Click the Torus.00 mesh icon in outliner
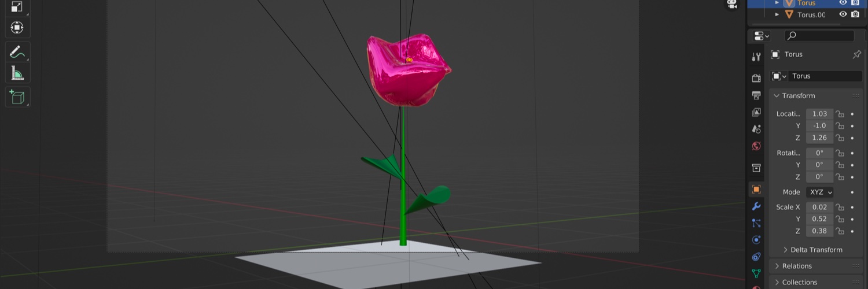Screen dimensions: 868x289 pos(789,14)
